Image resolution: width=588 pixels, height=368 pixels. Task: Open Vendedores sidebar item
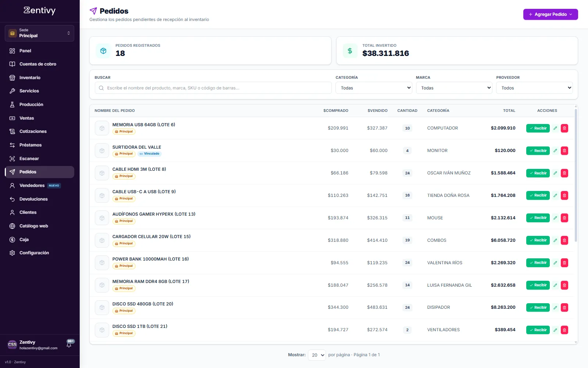(39, 185)
